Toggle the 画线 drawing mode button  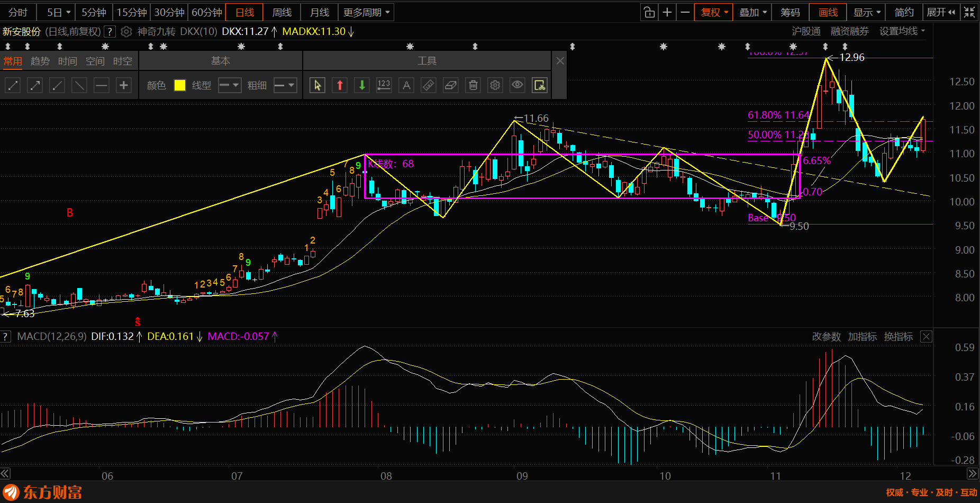(x=828, y=12)
